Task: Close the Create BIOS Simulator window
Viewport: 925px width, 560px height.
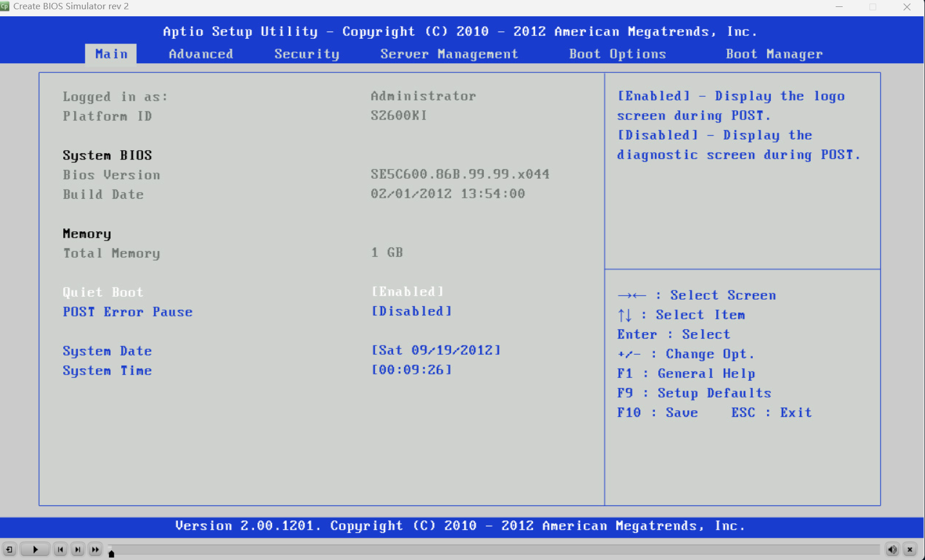Action: [907, 7]
